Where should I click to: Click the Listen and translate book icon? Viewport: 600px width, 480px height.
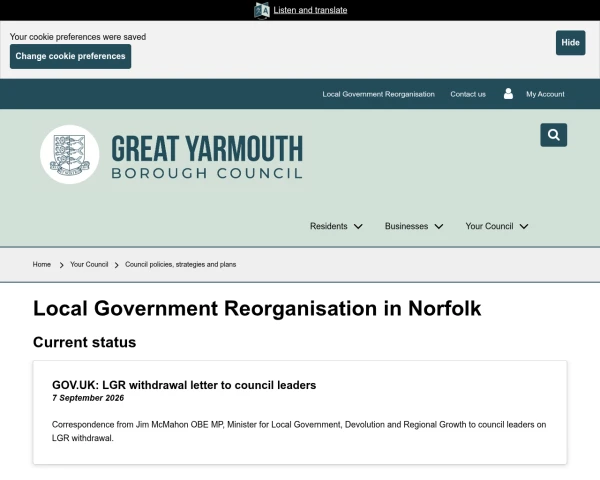[262, 10]
